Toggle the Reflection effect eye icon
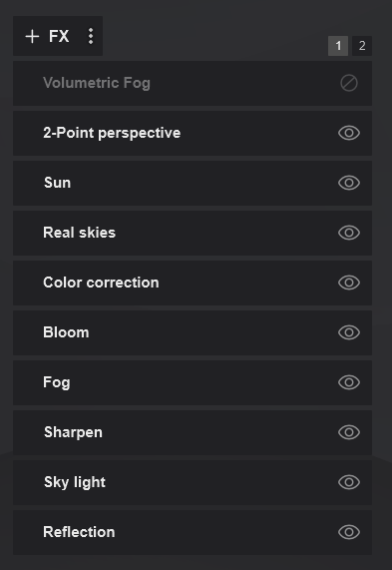 pyautogui.click(x=349, y=532)
